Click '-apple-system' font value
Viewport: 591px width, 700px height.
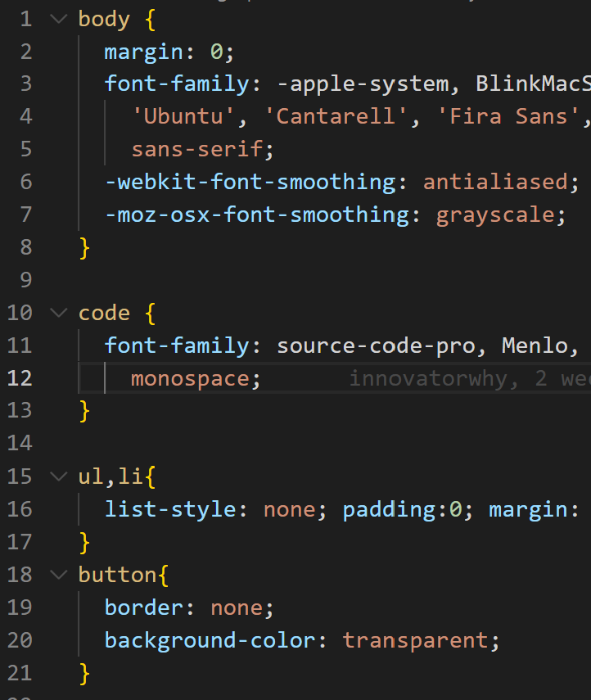(x=363, y=85)
